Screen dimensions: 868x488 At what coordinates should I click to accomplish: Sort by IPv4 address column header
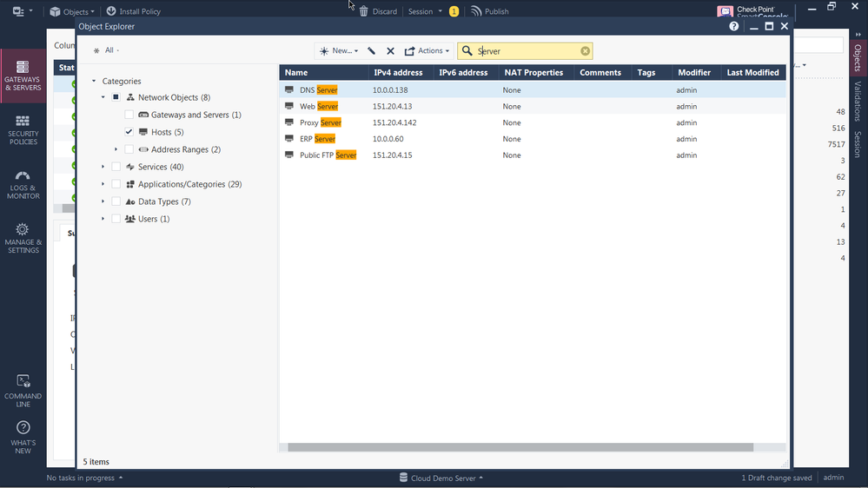point(401,72)
